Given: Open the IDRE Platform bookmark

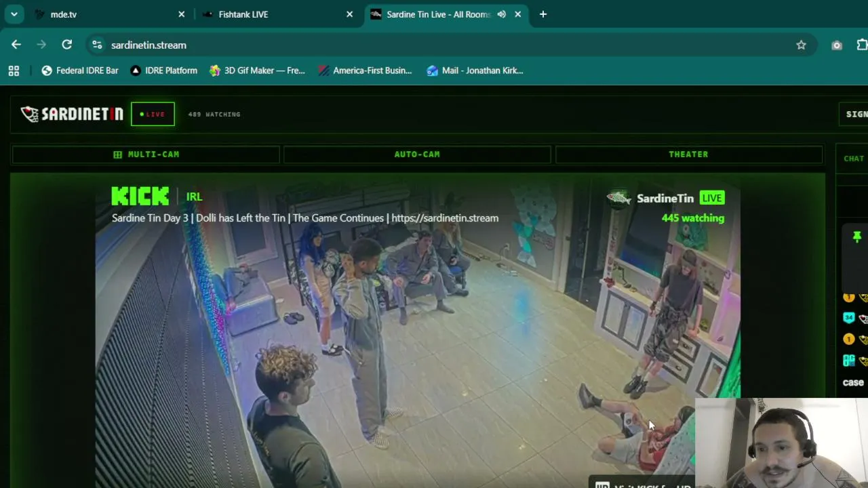Looking at the screenshot, I should [x=163, y=70].
